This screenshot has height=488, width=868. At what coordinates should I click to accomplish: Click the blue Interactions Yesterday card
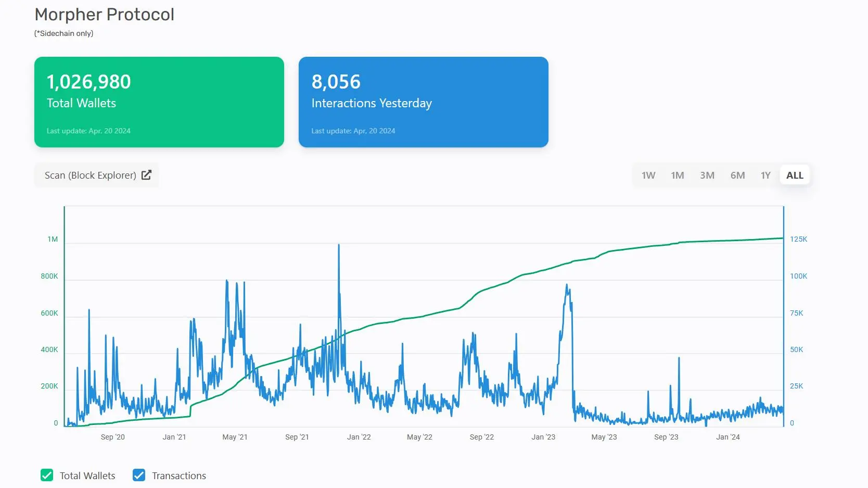click(424, 102)
